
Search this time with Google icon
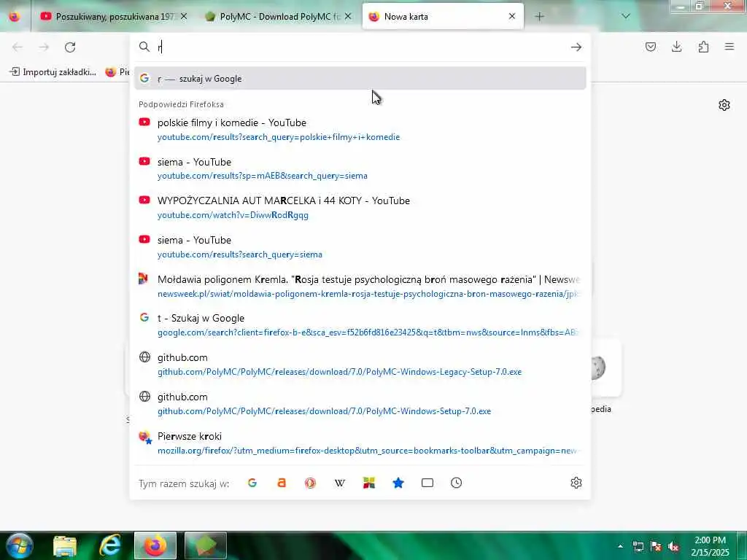click(252, 483)
